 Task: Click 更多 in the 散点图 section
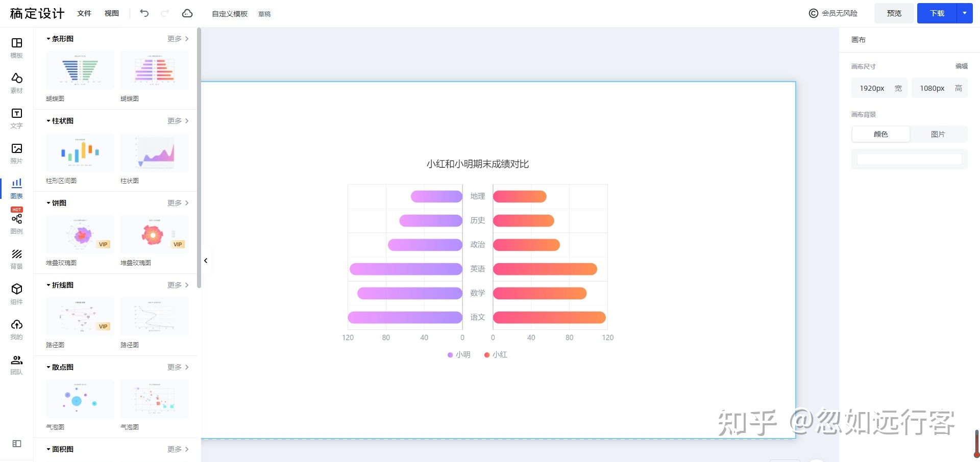tap(178, 367)
